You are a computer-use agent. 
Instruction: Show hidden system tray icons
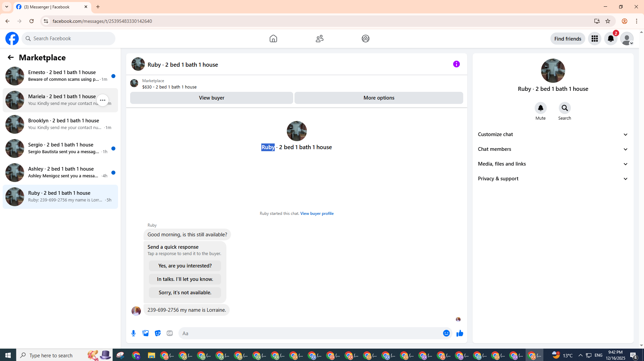tap(581, 355)
